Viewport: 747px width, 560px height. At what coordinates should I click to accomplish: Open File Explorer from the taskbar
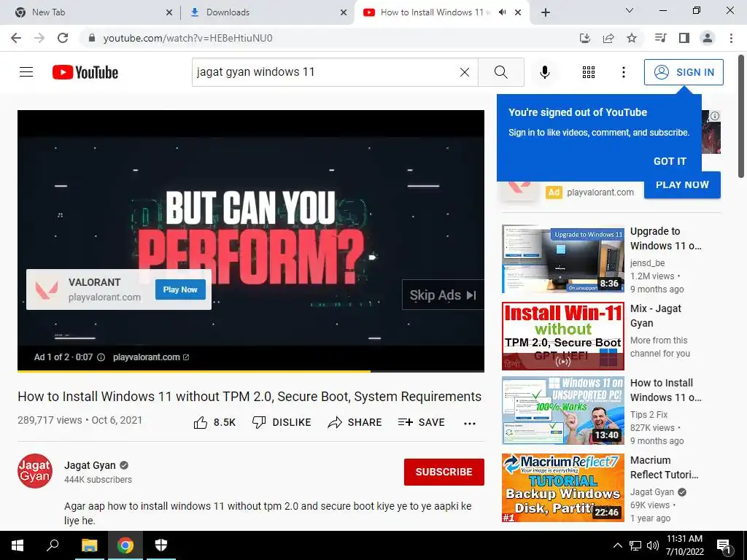[x=89, y=545]
